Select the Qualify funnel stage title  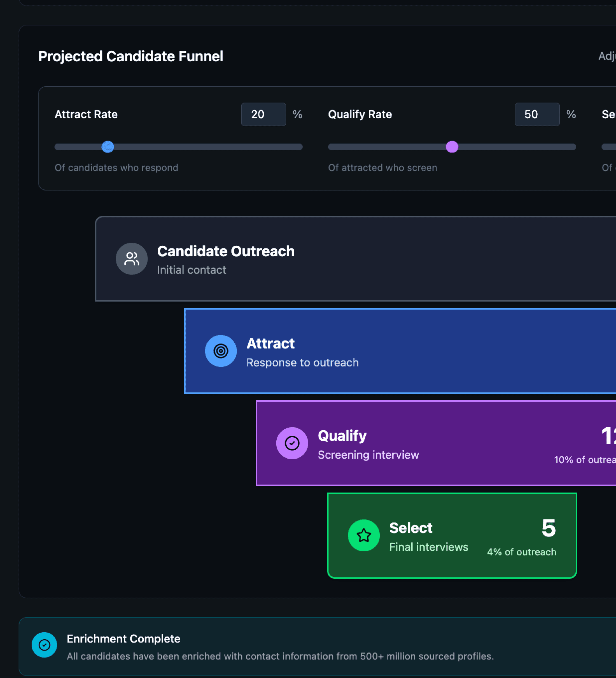[x=342, y=436]
